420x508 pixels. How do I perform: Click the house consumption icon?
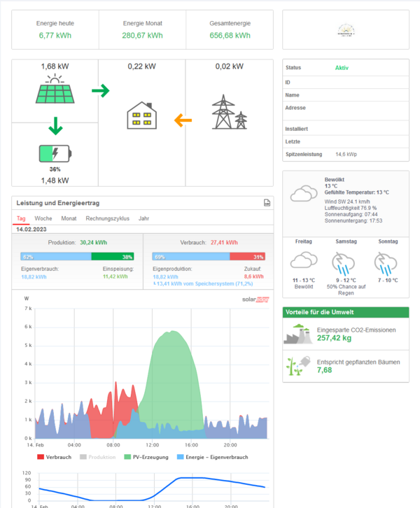click(141, 115)
